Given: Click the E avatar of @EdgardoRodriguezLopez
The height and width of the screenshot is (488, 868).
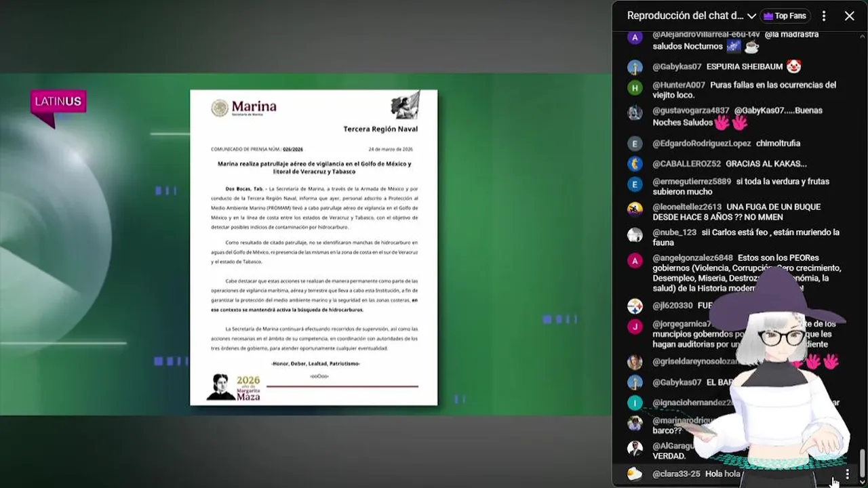Looking at the screenshot, I should pyautogui.click(x=635, y=144).
